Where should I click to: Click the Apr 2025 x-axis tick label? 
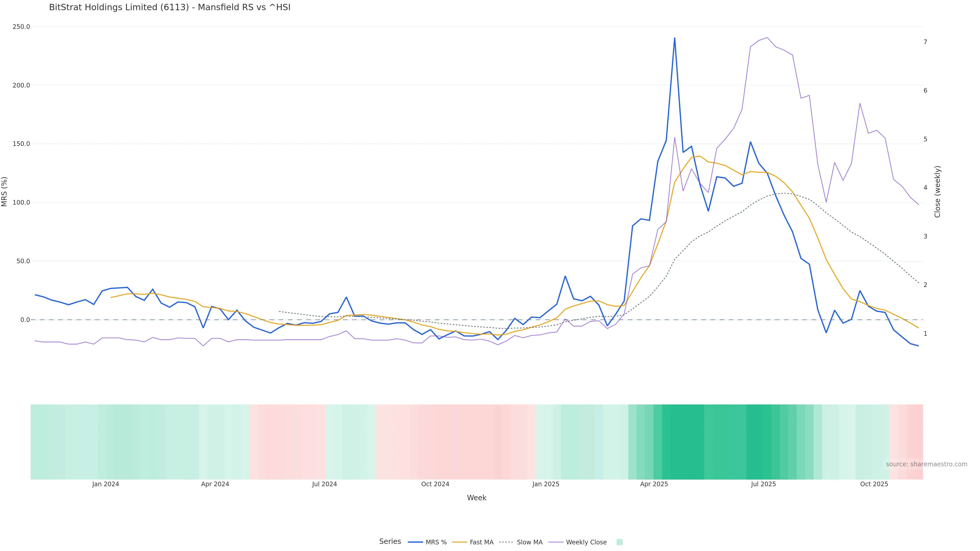654,484
